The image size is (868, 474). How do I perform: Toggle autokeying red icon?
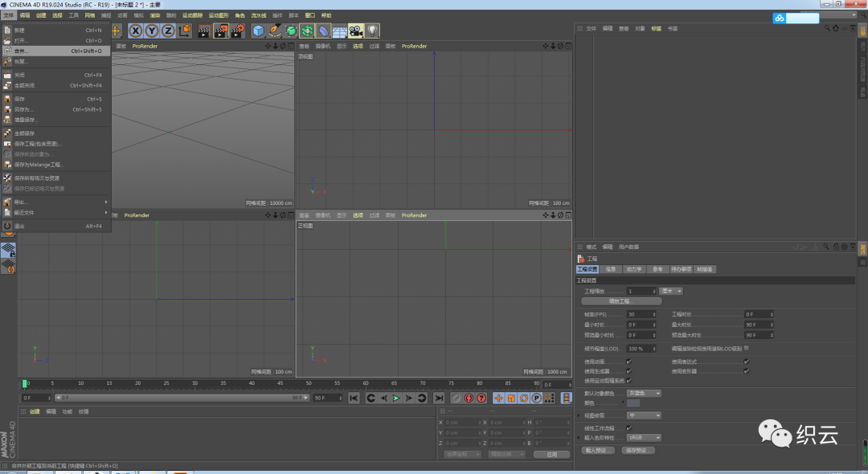[x=469, y=398]
